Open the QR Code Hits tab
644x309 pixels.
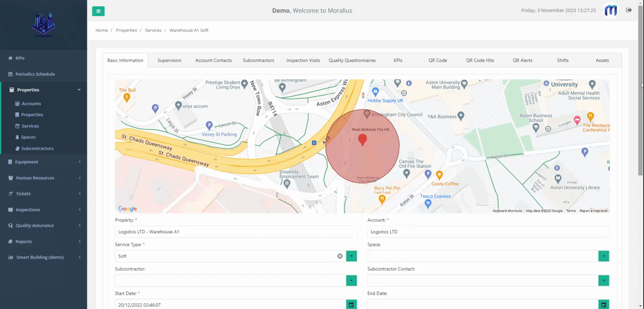tap(480, 60)
